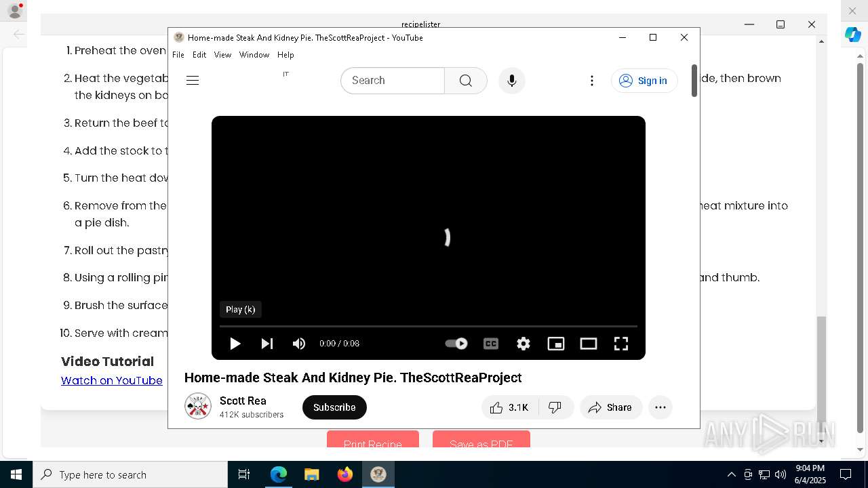Open Scott Rea channel avatar
This screenshot has height=488, width=868.
coord(198,407)
